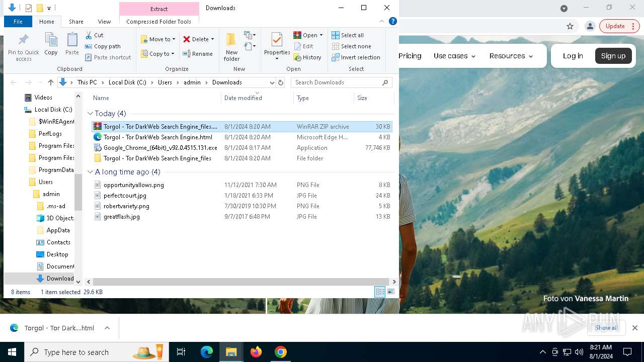Launch Microsoft Edge from the taskbar
The image size is (644, 362).
(207, 352)
